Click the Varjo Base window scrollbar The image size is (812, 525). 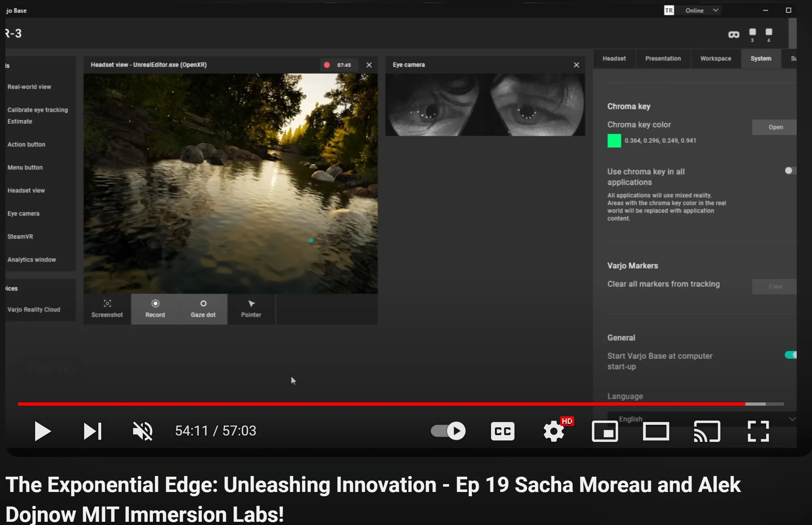coord(792,33)
